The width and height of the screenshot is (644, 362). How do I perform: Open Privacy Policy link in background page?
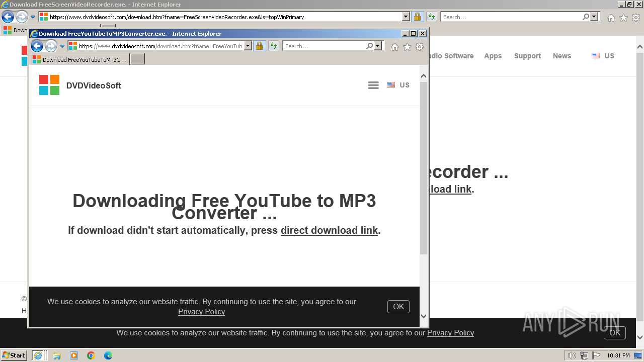[450, 333]
